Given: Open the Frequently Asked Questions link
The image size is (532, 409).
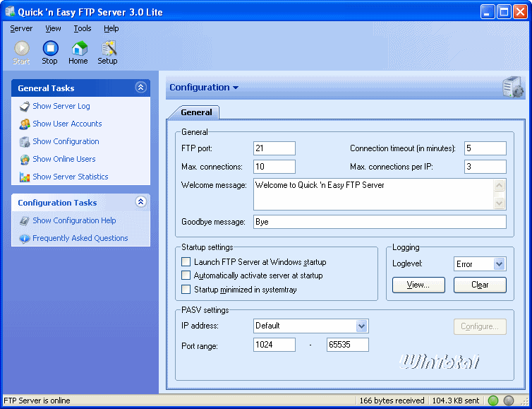Looking at the screenshot, I should click(80, 239).
